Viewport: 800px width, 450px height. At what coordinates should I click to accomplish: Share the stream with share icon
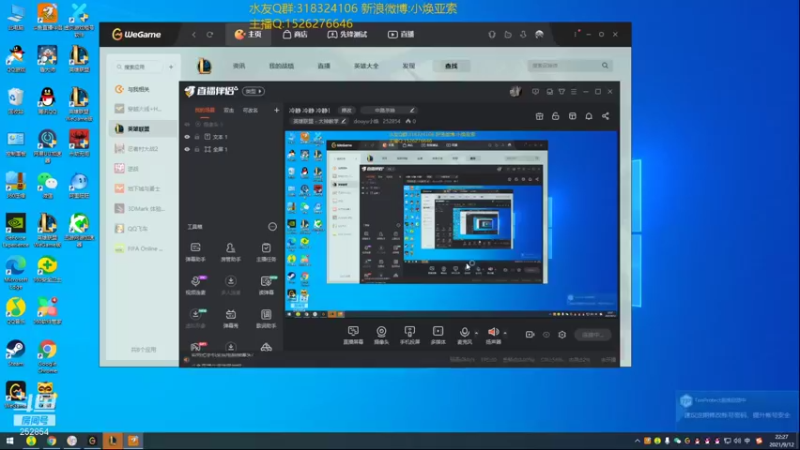coord(606,116)
